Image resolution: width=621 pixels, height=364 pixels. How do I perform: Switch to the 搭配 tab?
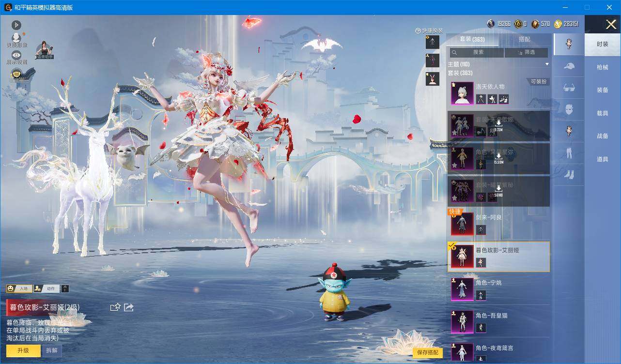[525, 39]
